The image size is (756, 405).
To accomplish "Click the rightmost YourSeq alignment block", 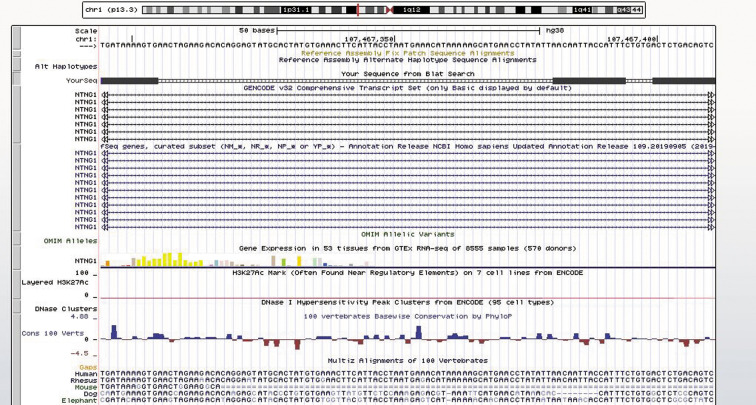I will (x=684, y=81).
